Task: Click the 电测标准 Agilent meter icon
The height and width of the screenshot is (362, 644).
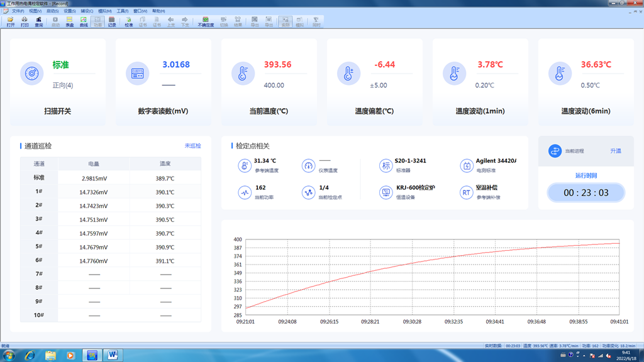Action: 466,165
